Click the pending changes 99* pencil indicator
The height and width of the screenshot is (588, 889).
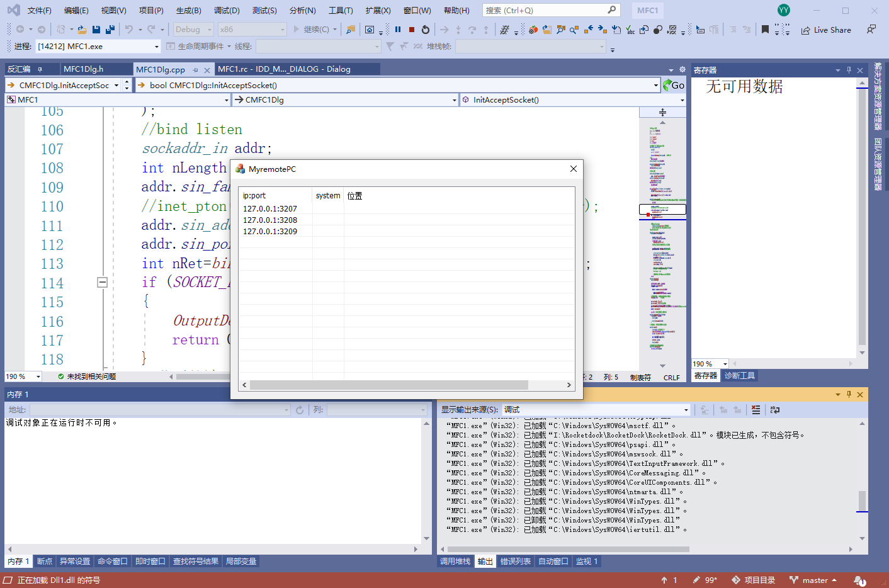[705, 580]
